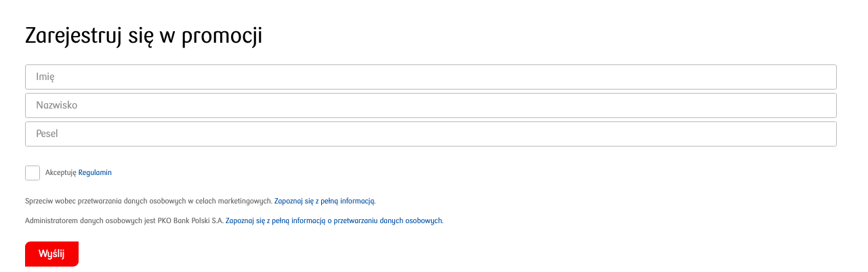Activate the PESEL number box

[430, 134]
